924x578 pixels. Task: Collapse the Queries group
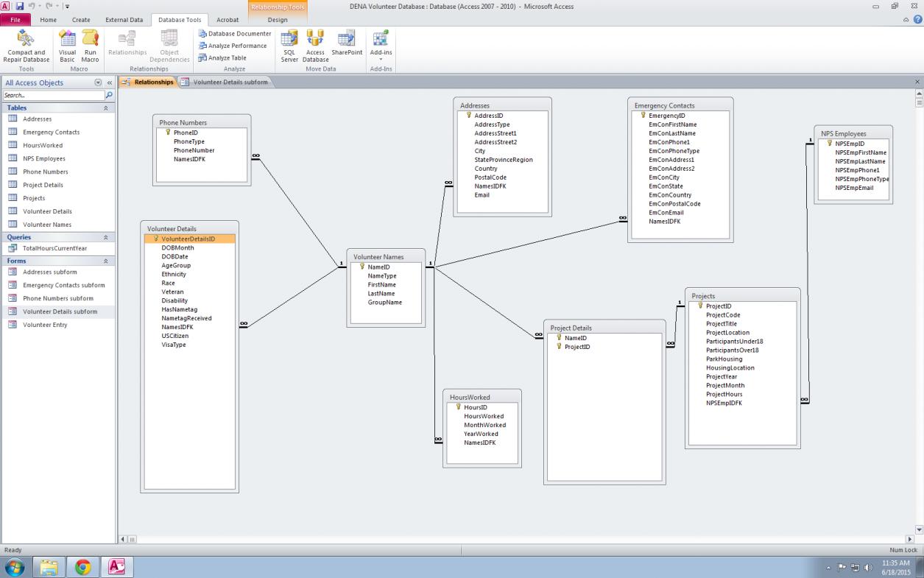105,237
